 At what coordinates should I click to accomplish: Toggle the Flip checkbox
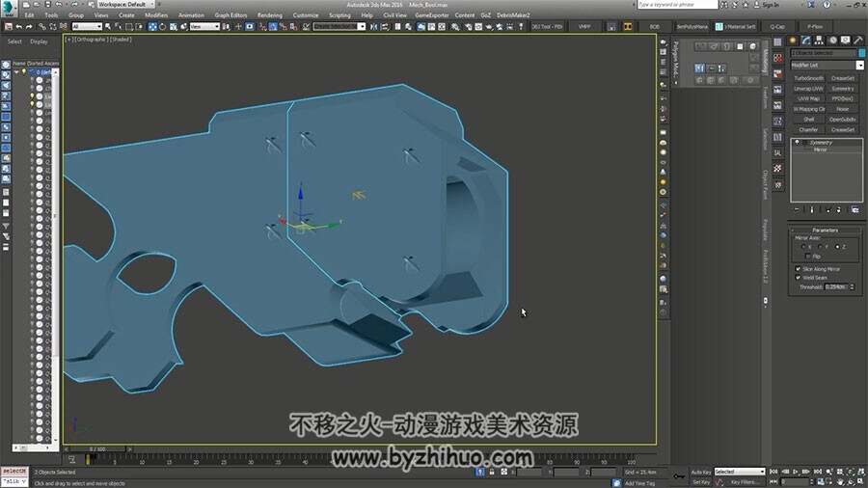click(x=808, y=257)
